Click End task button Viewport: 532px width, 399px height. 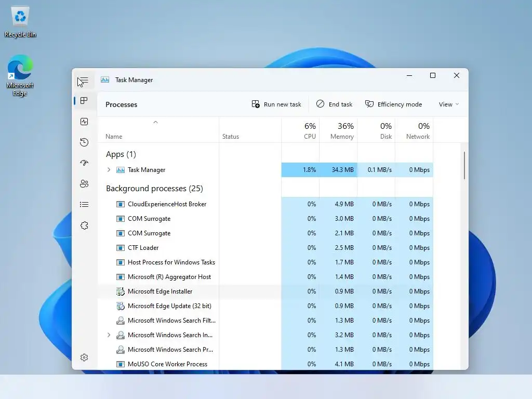[x=334, y=104]
